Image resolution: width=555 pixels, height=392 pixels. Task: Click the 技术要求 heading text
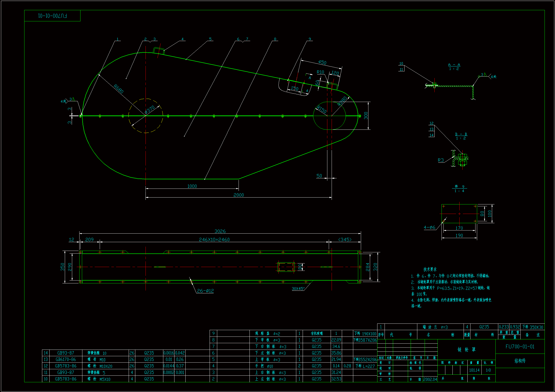coord(430,269)
